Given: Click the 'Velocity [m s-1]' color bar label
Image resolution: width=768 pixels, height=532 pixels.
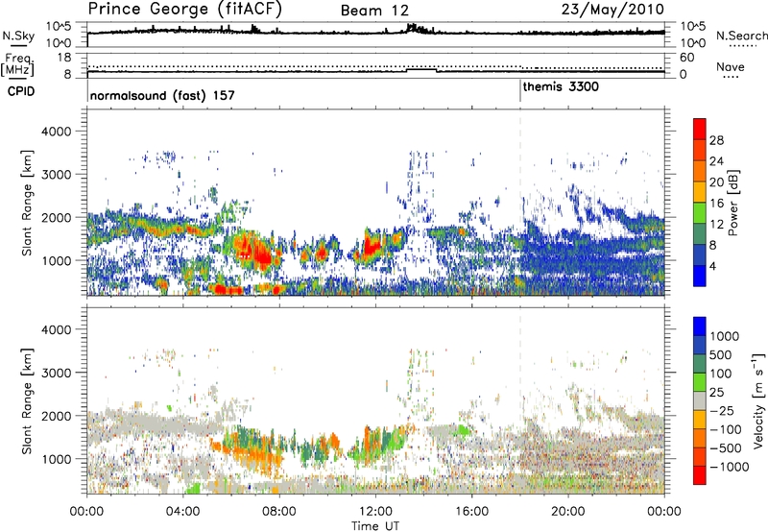Looking at the screenshot, I should pos(758,400).
